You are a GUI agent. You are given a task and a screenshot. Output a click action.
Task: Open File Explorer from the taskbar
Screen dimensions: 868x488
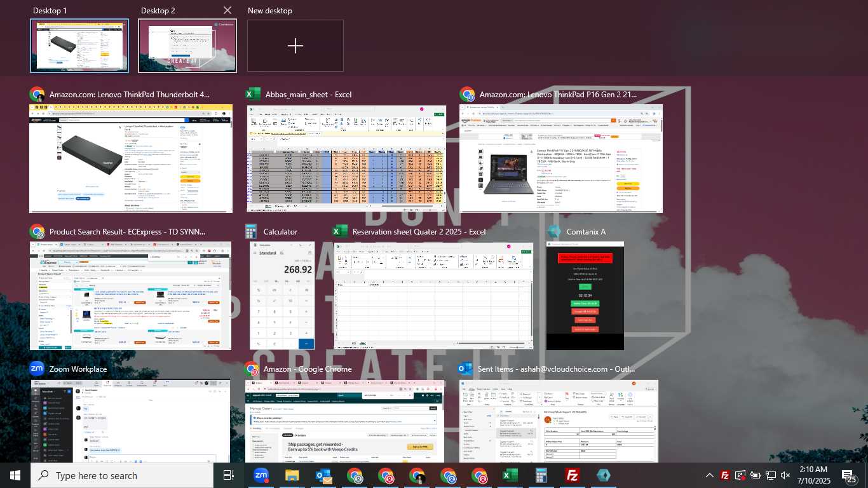(x=292, y=475)
